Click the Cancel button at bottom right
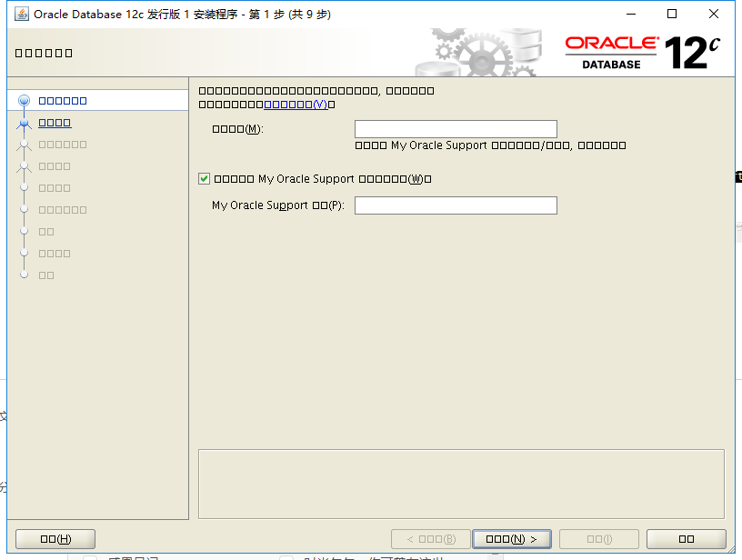The height and width of the screenshot is (560, 742). coord(687,539)
